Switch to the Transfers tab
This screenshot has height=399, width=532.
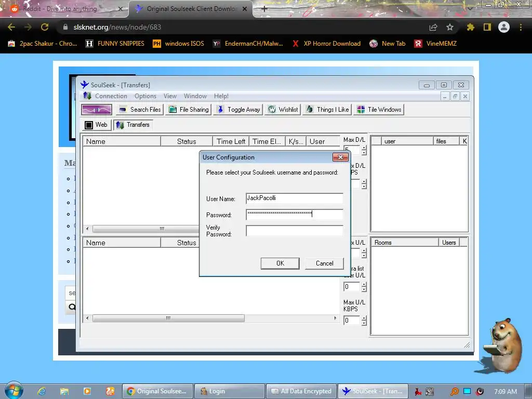click(x=133, y=125)
